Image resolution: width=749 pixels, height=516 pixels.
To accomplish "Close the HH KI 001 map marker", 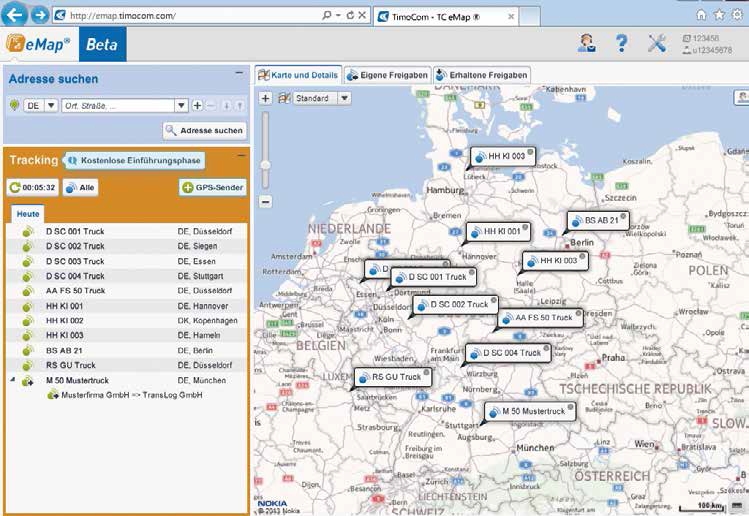I will point(525,227).
